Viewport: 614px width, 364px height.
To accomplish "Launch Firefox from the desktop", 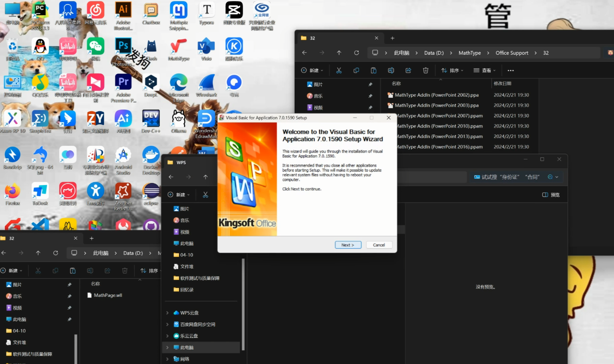I will [x=12, y=194].
